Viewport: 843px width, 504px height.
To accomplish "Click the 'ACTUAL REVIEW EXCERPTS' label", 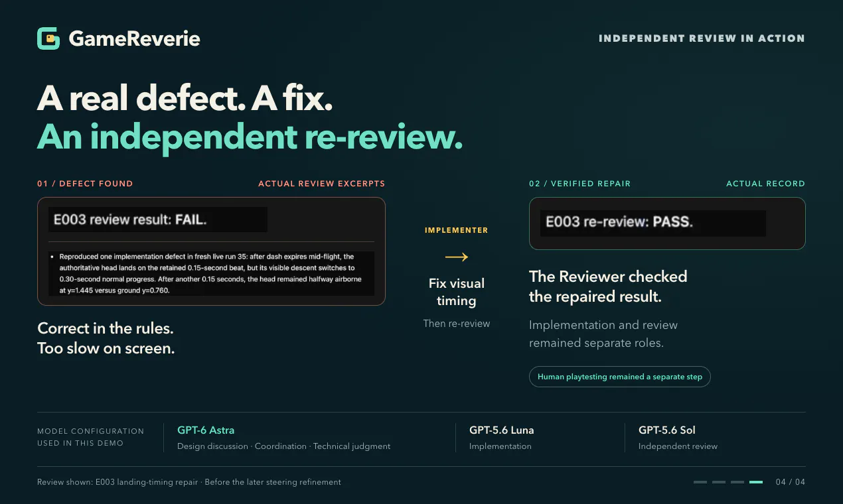I will [321, 184].
